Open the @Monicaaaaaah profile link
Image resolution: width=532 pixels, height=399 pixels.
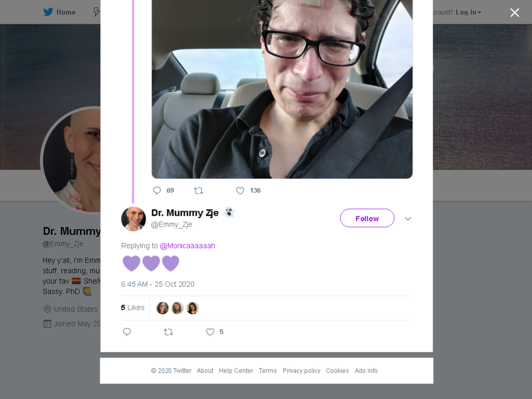tap(187, 246)
